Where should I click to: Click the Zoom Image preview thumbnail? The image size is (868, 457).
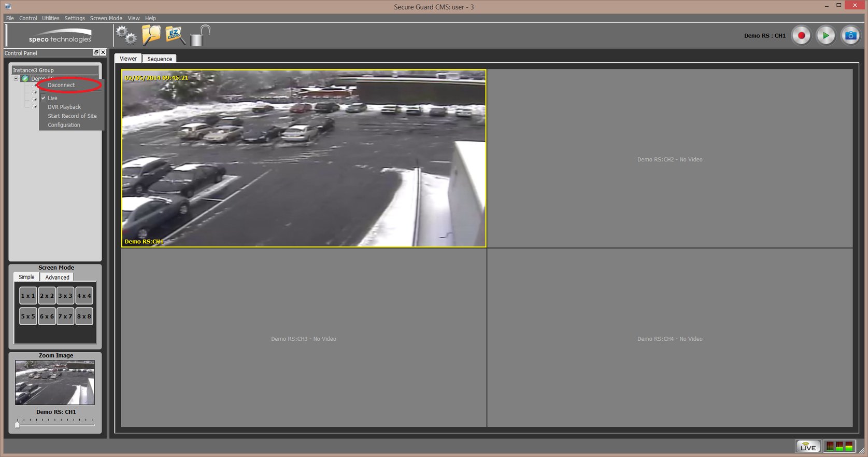pyautogui.click(x=55, y=383)
